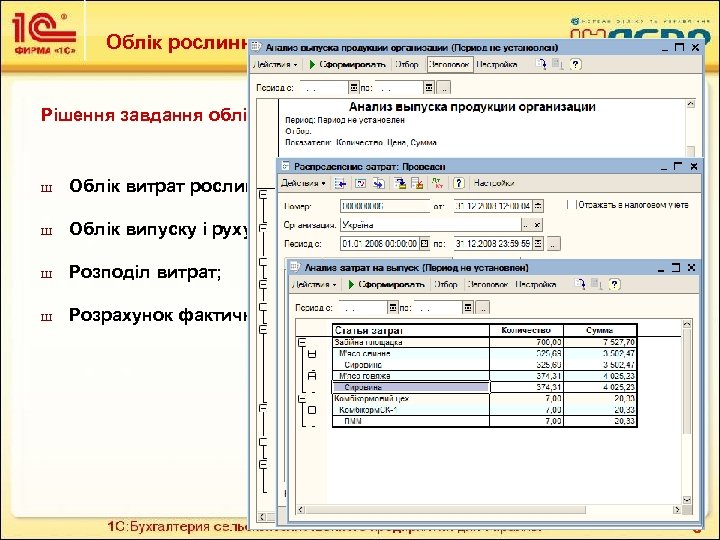Clear Организация field with x button
This screenshot has width=720, height=540.
point(537,225)
